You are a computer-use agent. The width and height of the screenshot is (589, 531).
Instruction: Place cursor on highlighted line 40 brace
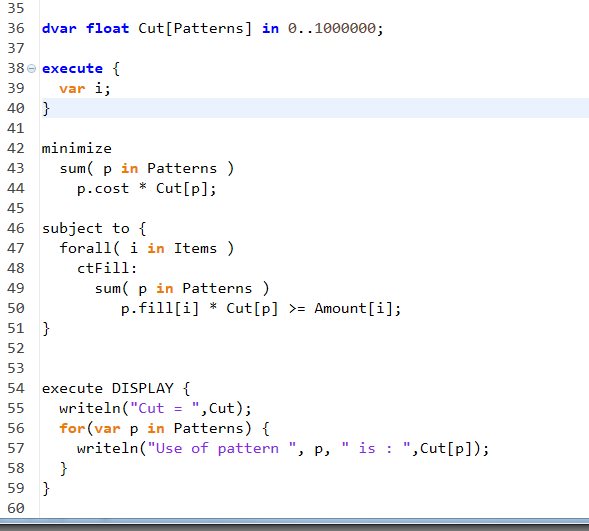click(x=46, y=108)
